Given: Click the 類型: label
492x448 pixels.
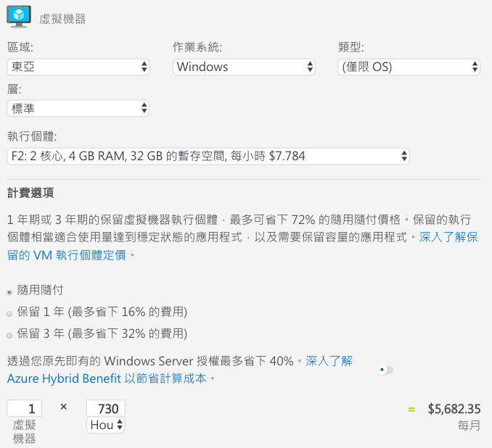Looking at the screenshot, I should tap(350, 47).
